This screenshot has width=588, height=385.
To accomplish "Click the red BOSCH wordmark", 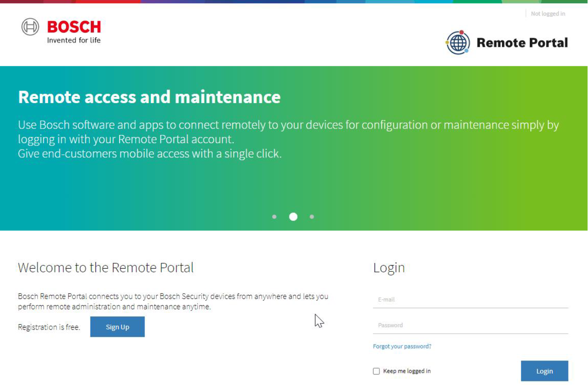I will 74,27.
